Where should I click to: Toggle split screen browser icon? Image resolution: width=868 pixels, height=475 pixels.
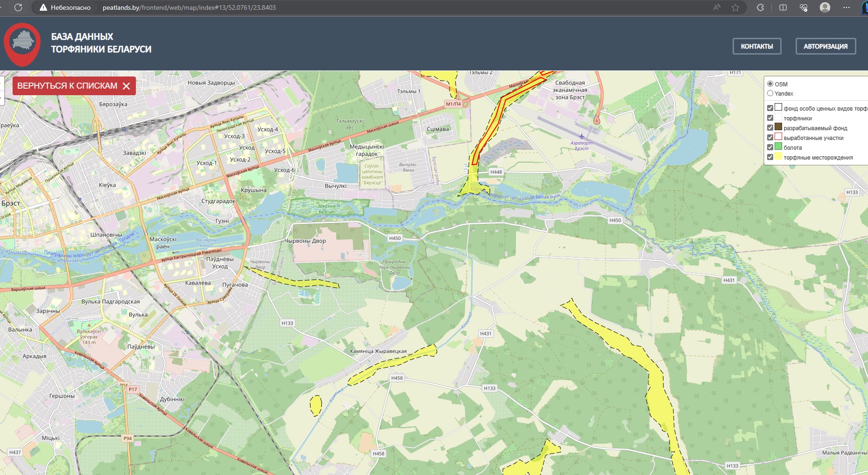(x=783, y=7)
